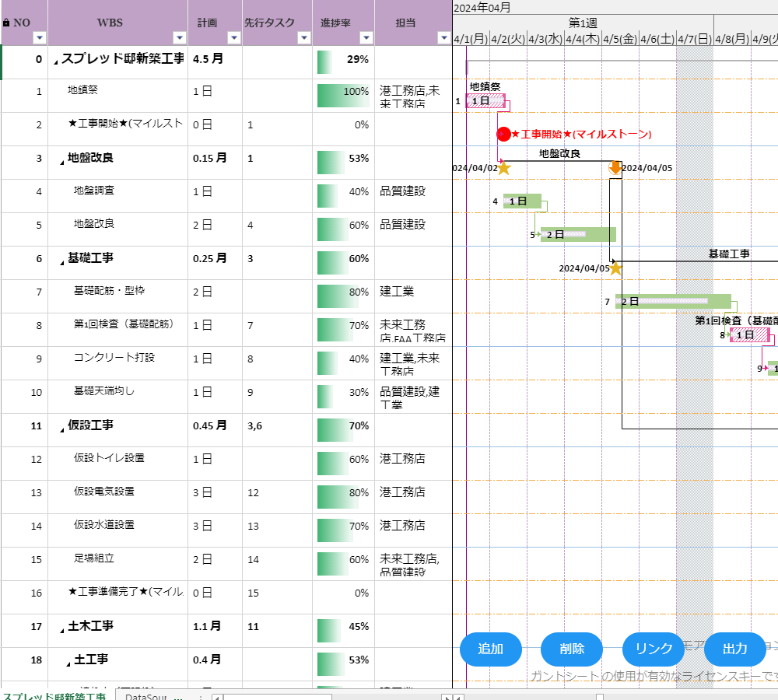Click the orange down-arrow marker at 2024/04/05

615,168
